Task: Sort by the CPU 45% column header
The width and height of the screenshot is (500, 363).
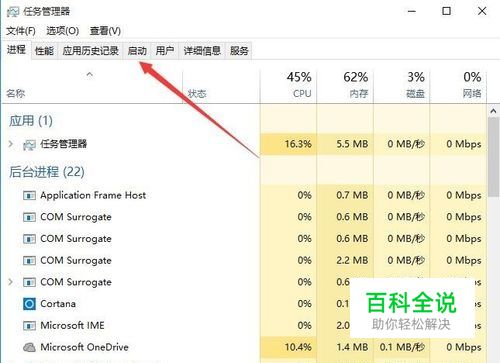Action: pos(288,86)
